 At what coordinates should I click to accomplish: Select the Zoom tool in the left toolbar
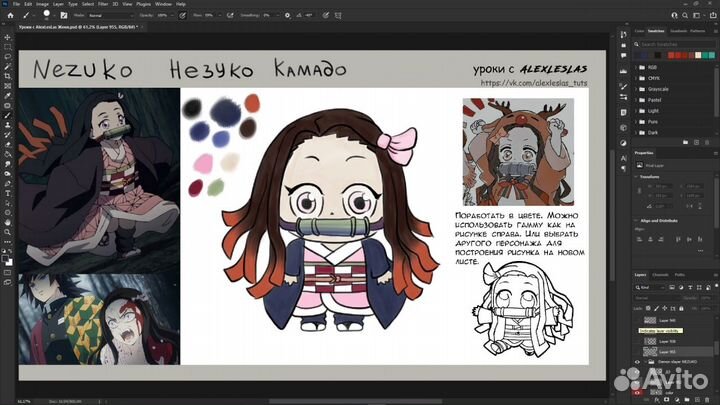pos(7,232)
